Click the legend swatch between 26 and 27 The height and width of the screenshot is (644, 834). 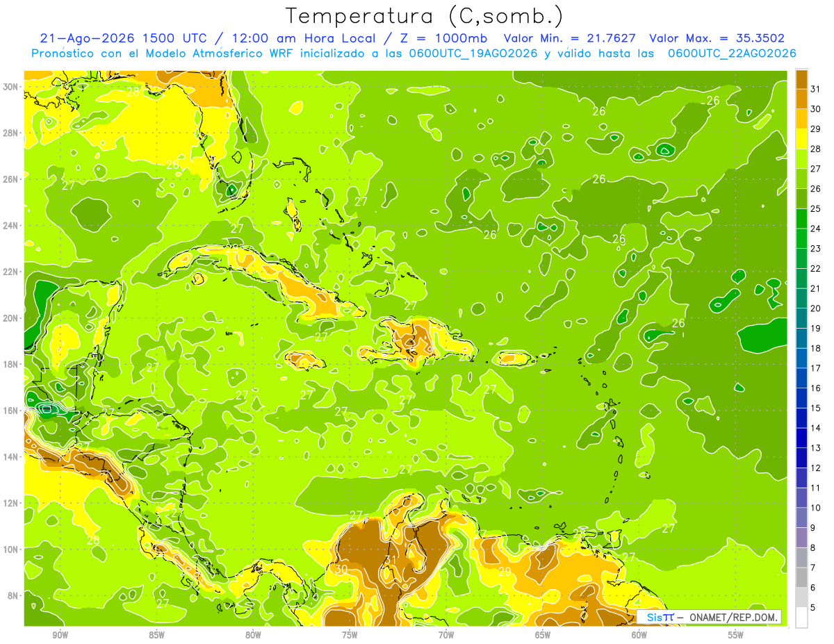[801, 179]
